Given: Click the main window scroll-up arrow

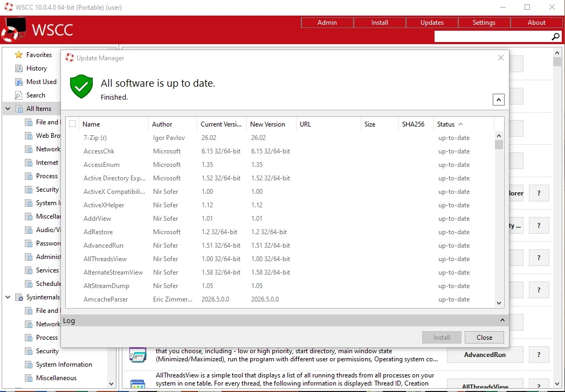Looking at the screenshot, I should [557, 53].
